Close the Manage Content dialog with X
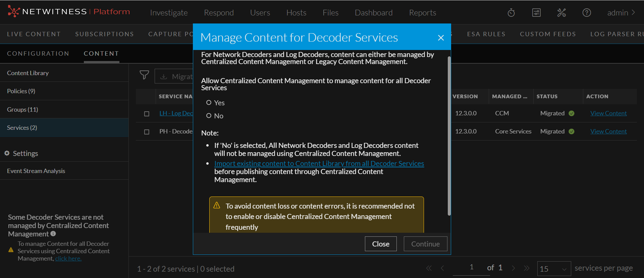Image resolution: width=644 pixels, height=278 pixels. (441, 38)
